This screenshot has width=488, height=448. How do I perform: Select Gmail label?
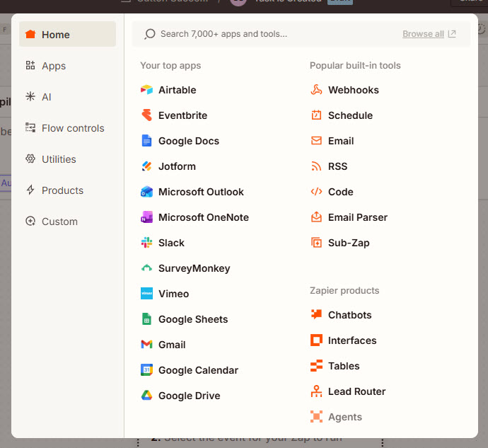pyautogui.click(x=172, y=345)
